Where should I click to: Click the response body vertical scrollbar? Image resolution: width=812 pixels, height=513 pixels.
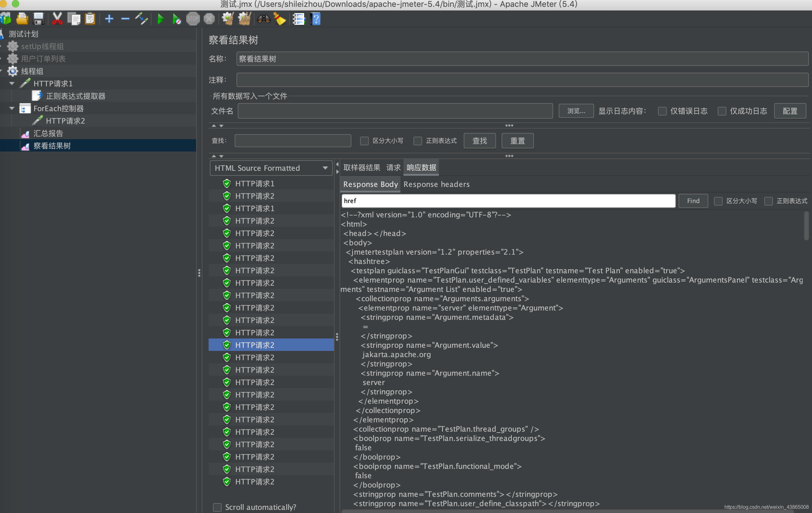pos(806,226)
